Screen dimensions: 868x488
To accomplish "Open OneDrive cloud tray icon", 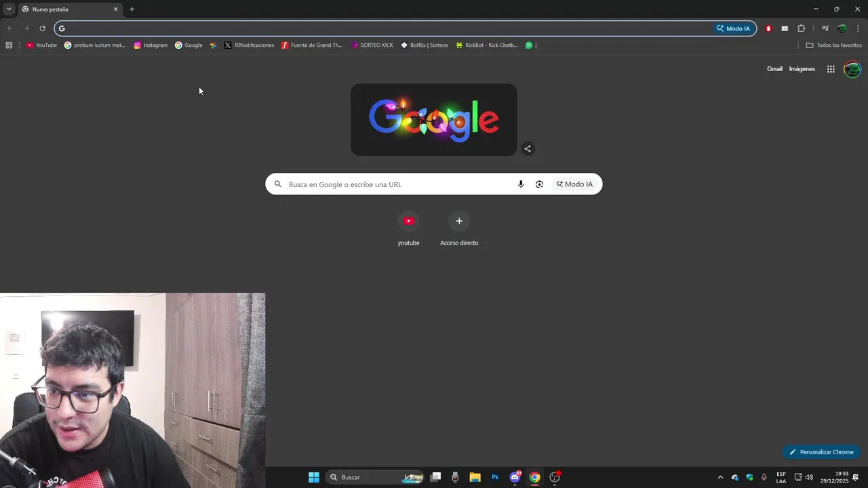I will 735,478.
